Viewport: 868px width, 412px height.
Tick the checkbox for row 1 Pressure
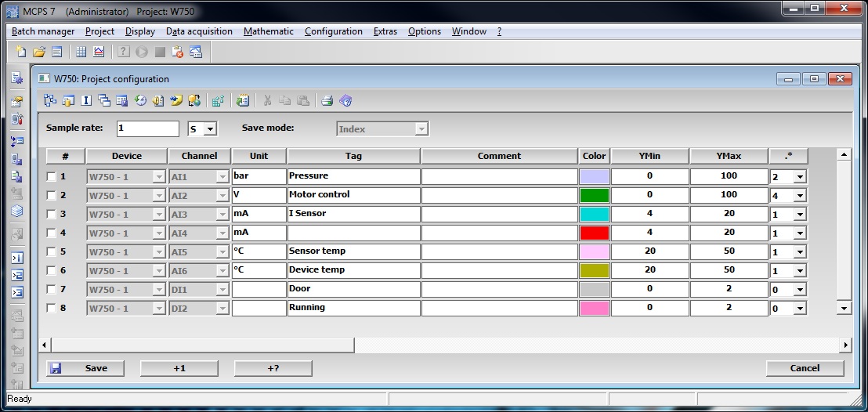tap(52, 177)
